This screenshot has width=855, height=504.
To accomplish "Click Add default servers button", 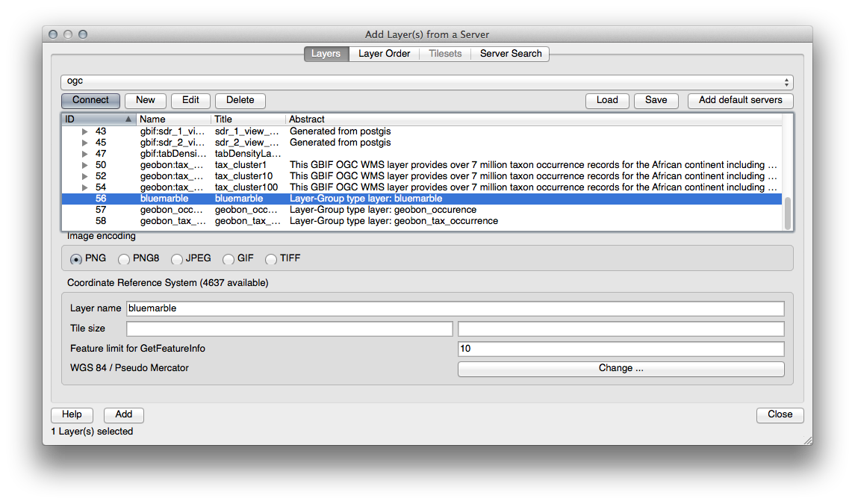I will tap(740, 100).
